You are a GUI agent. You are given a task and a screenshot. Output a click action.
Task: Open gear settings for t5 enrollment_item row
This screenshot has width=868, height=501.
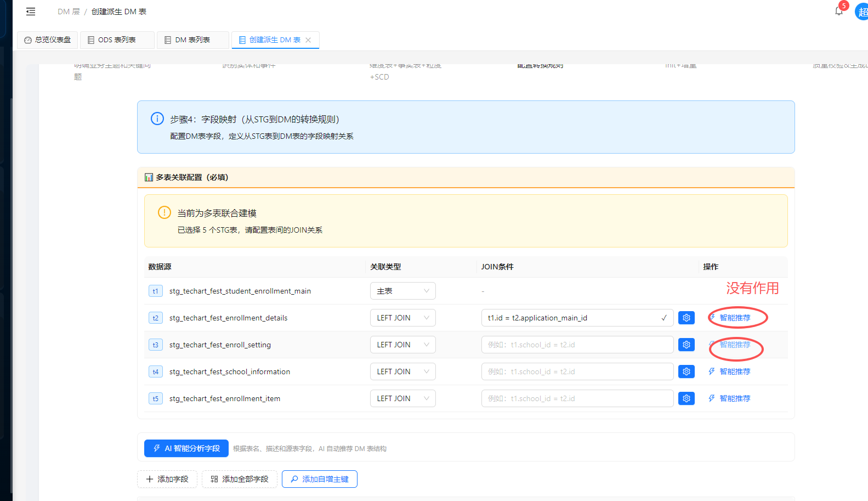point(686,398)
